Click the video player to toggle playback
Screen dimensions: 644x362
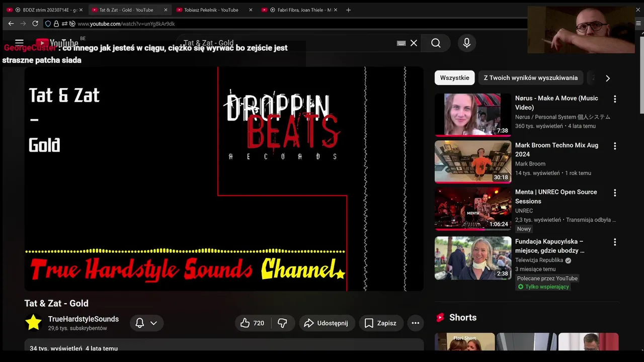[x=224, y=179]
